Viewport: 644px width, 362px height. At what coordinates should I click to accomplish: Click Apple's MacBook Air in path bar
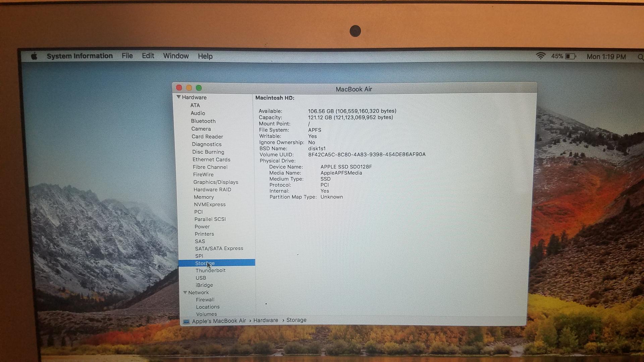219,321
